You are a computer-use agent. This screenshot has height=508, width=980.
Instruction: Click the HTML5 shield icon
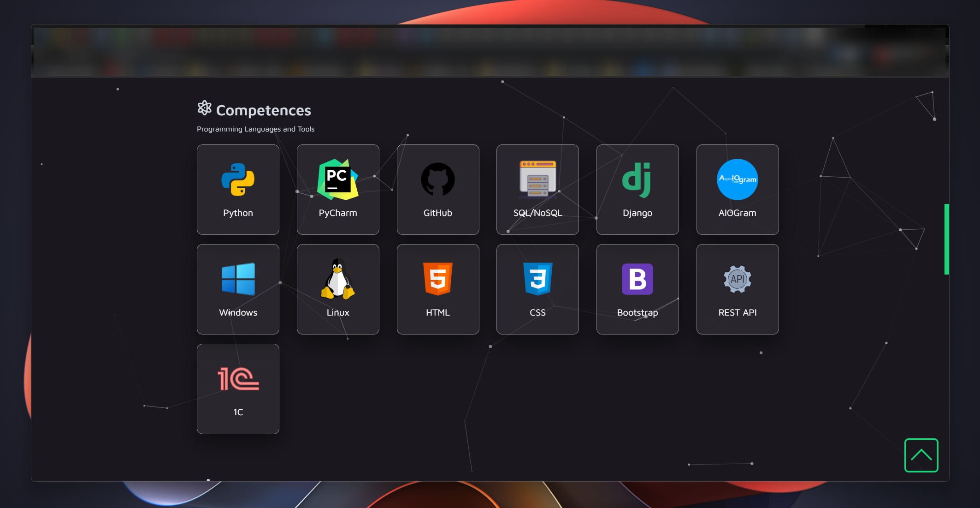tap(438, 279)
